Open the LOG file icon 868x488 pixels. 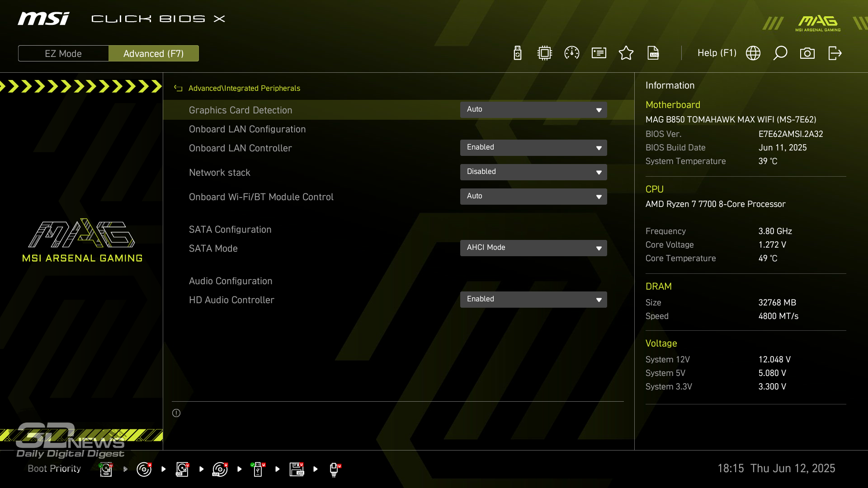point(653,53)
